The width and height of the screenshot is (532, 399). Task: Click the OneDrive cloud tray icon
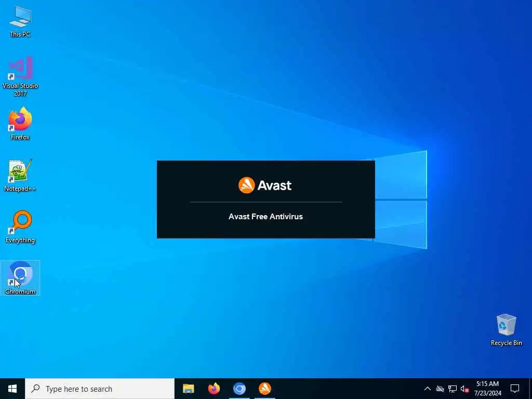440,389
